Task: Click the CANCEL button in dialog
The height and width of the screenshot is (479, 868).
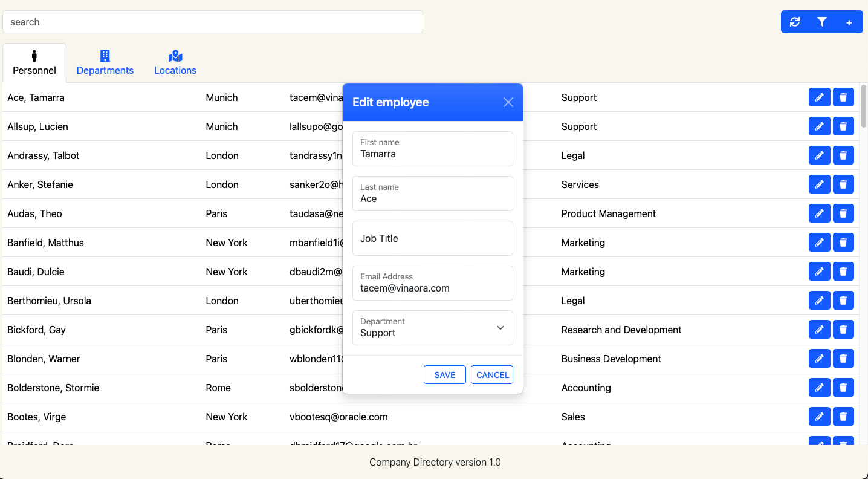Action: point(492,375)
